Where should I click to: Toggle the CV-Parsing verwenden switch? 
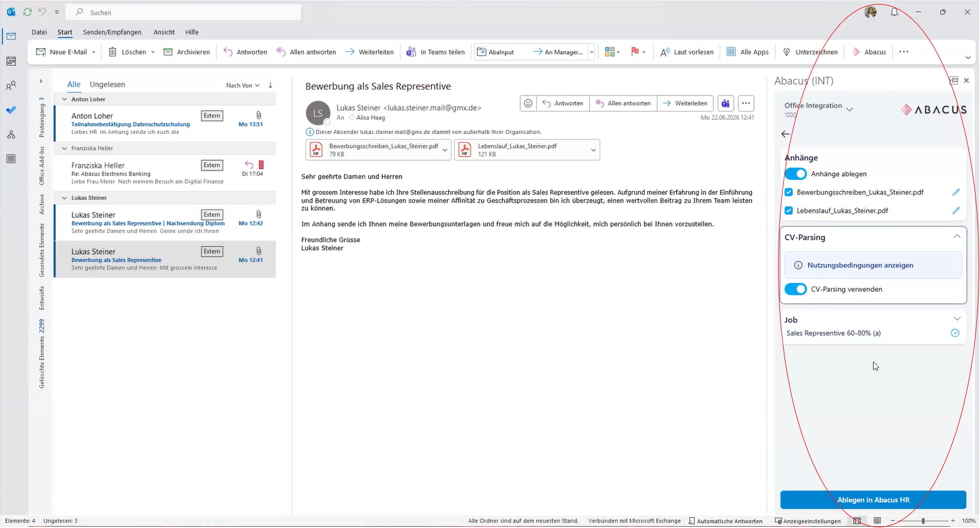click(796, 289)
